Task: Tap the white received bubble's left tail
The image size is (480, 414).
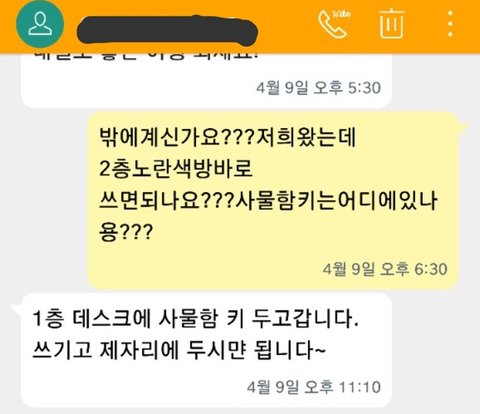Action: (16, 308)
